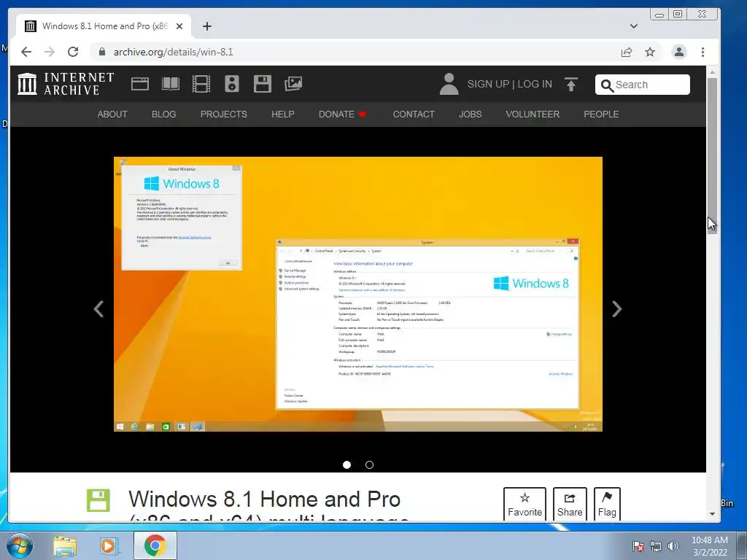Go back with browser back arrow
Screen dimensions: 747x560
[x=26, y=52]
